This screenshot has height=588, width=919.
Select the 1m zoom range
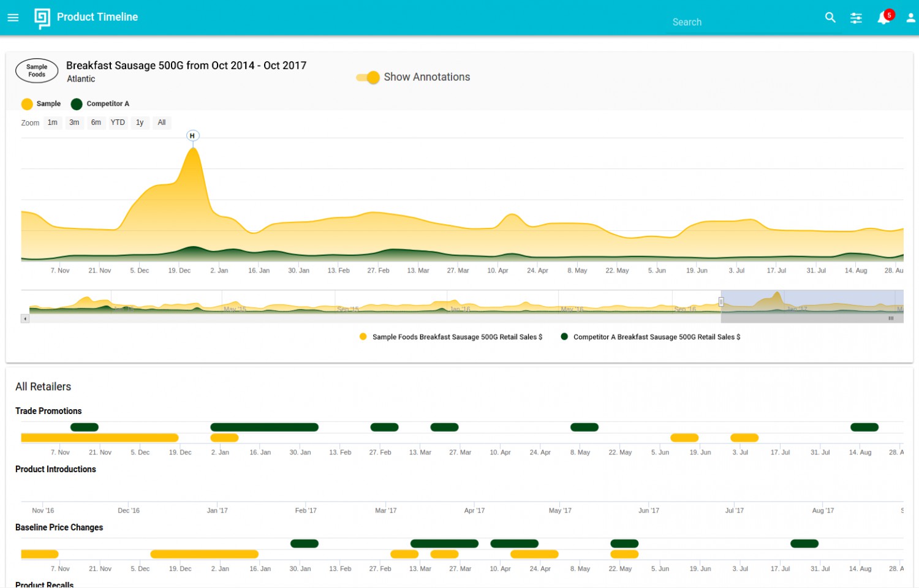pyautogui.click(x=53, y=123)
